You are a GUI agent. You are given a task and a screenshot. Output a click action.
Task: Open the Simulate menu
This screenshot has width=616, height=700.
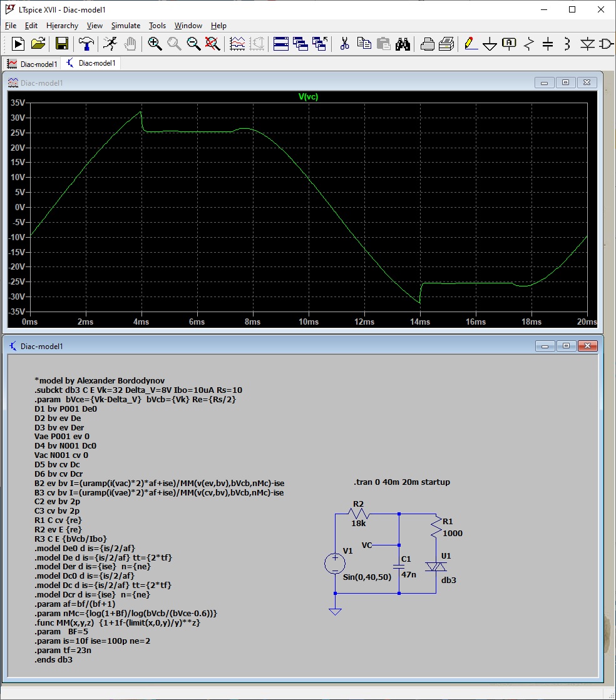click(126, 26)
